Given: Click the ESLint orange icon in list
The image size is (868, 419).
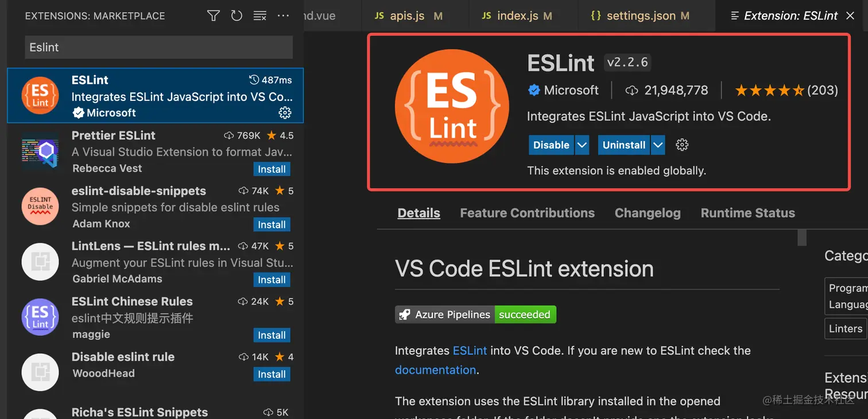Looking at the screenshot, I should pos(40,96).
